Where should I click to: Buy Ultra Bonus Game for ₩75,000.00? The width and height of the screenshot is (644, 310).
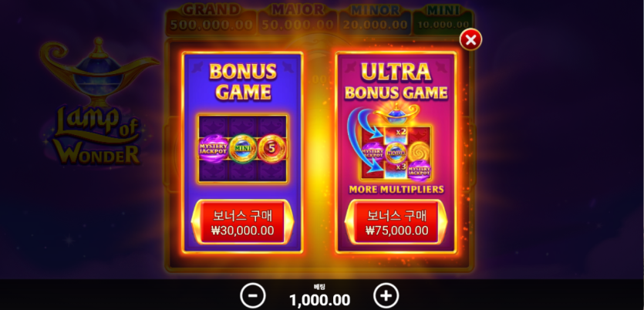pyautogui.click(x=396, y=223)
